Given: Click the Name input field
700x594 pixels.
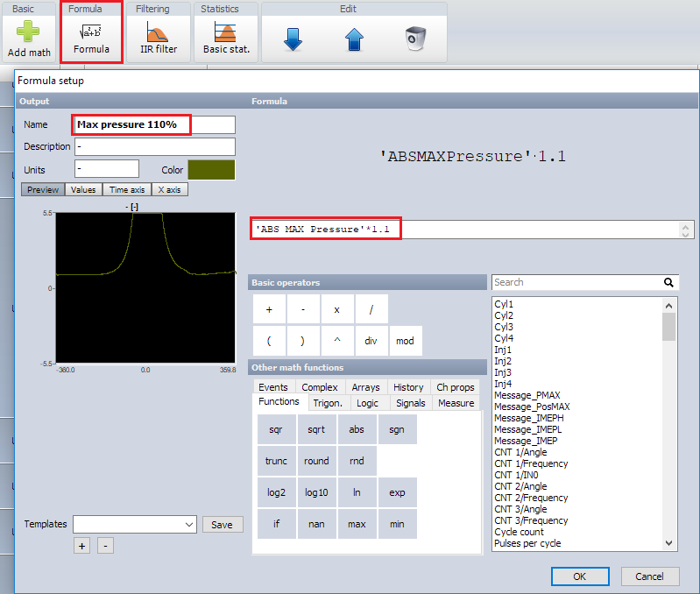Looking at the screenshot, I should point(154,124).
